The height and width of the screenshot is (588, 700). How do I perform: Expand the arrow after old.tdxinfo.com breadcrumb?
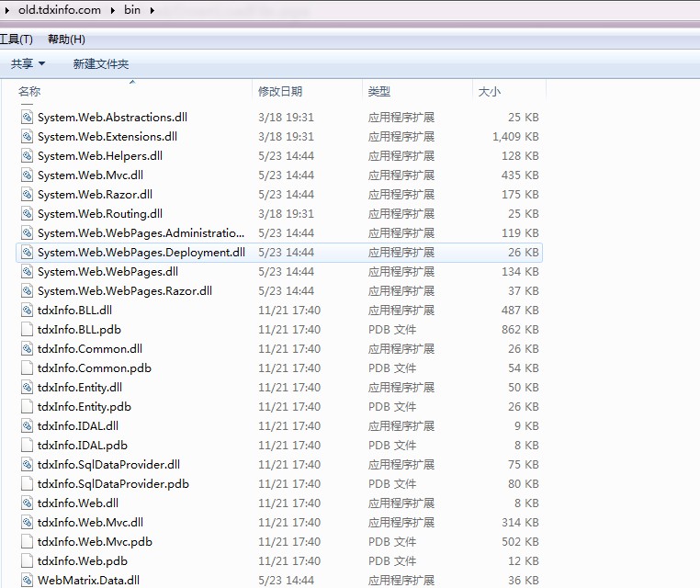tap(112, 10)
